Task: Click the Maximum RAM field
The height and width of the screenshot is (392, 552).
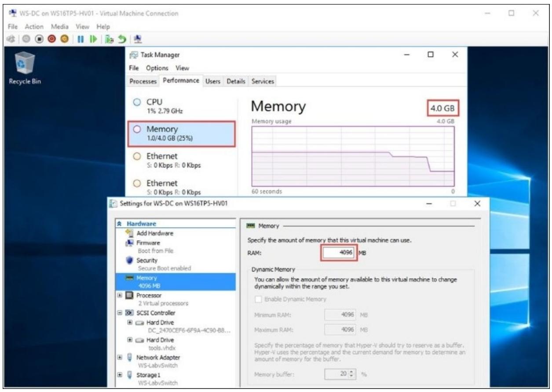Action: coord(341,329)
